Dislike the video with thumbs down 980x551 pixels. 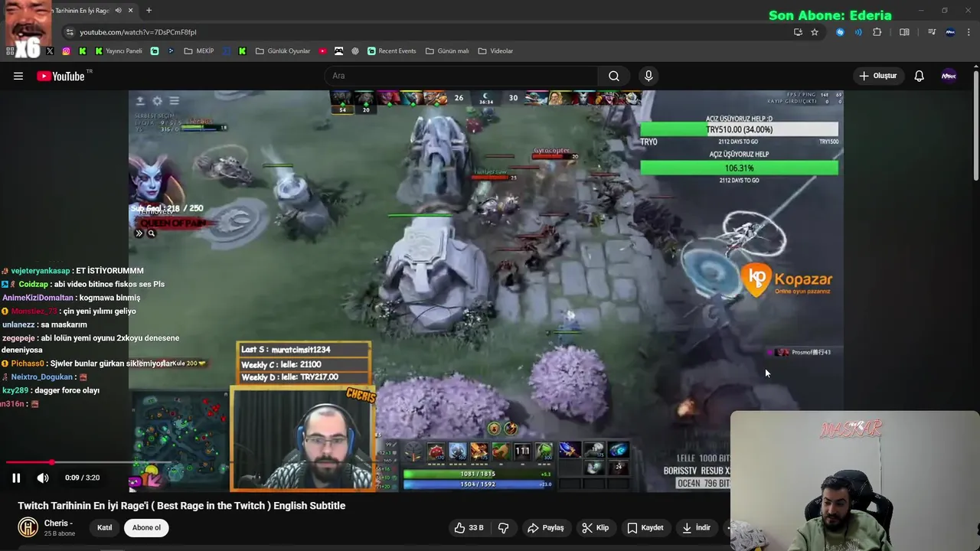tap(504, 527)
